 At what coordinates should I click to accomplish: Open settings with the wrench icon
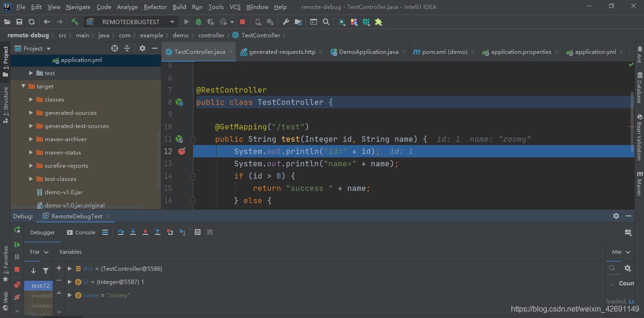point(286,22)
